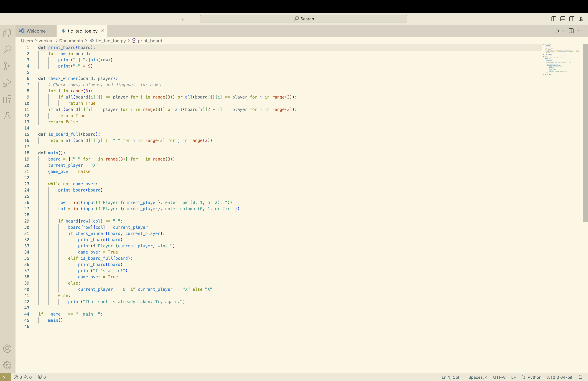Click the notifications bell in status bar
Screen dimensions: 588x381
point(580,377)
